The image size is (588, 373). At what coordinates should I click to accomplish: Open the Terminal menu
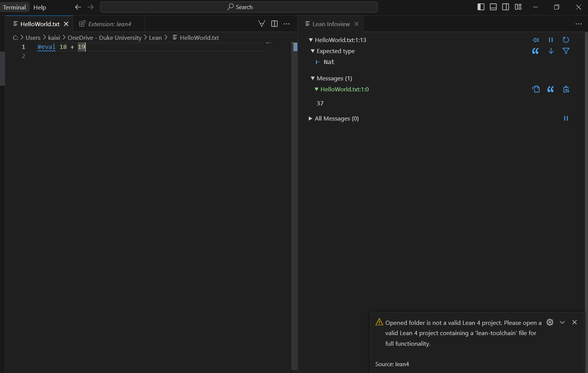point(14,7)
